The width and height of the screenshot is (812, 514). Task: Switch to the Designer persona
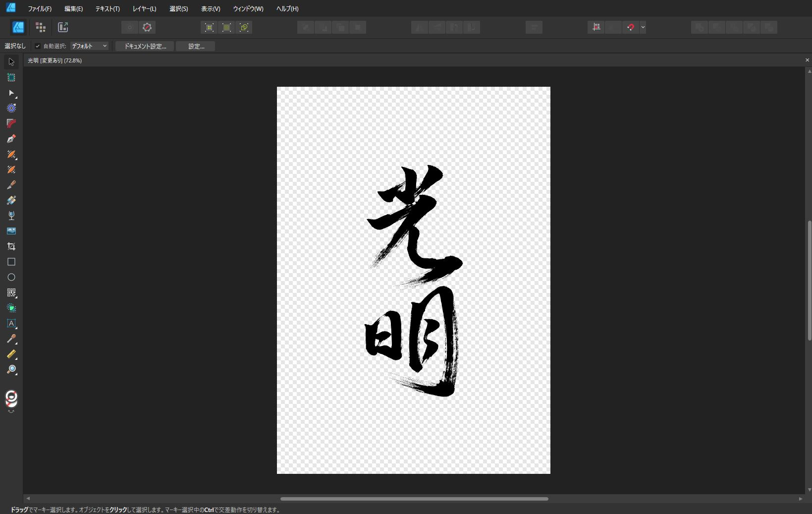[x=18, y=27]
